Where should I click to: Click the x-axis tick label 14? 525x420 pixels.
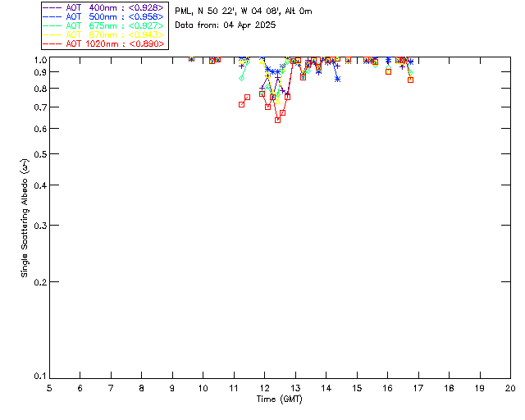[326, 388]
